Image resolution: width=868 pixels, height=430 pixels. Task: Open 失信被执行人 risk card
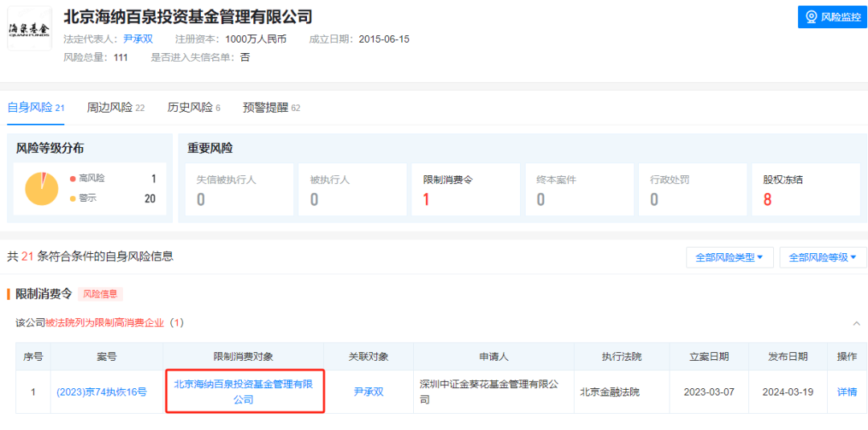[240, 189]
